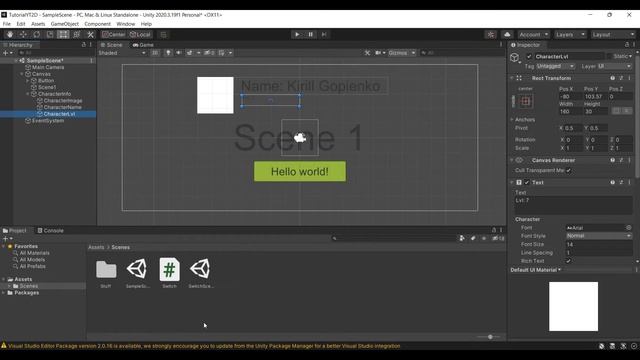
Task: Open the File menu
Action: pos(7,24)
